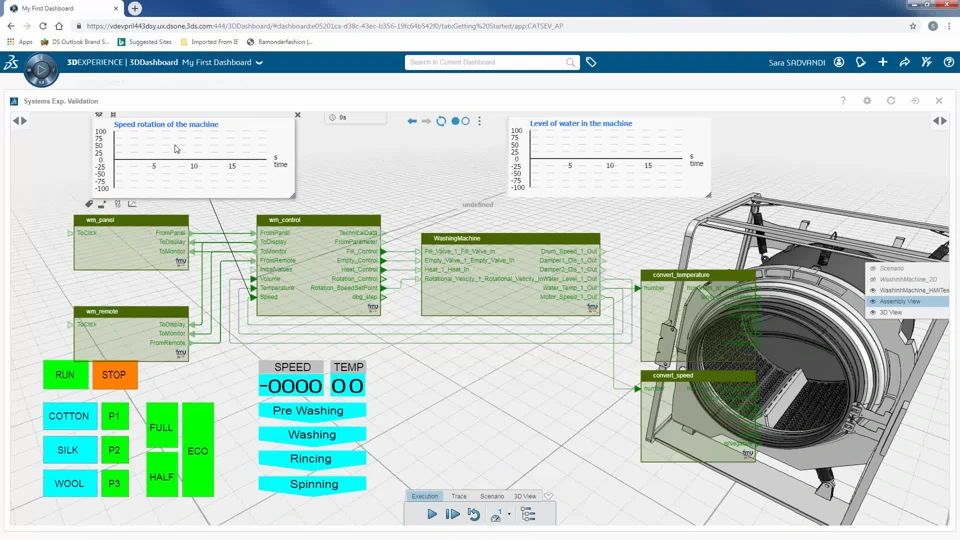Image resolution: width=960 pixels, height=540 pixels.
Task: Reload the browser page
Action: tap(43, 26)
